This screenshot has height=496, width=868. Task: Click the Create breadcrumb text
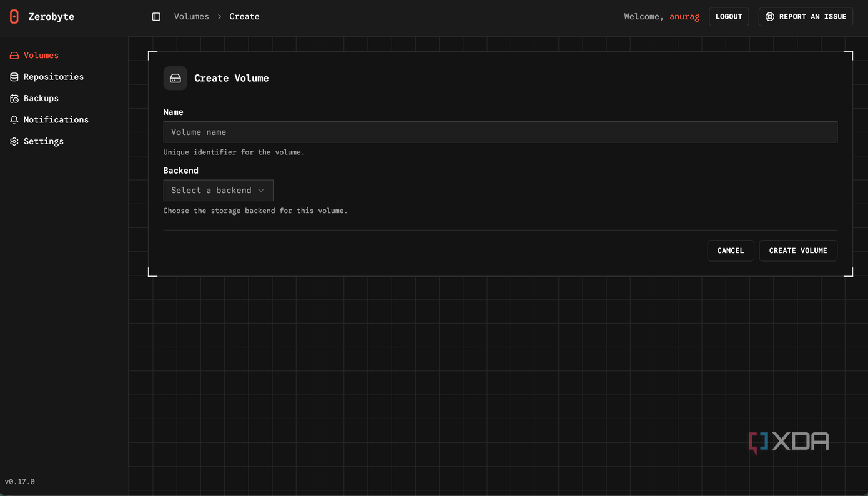(x=244, y=17)
